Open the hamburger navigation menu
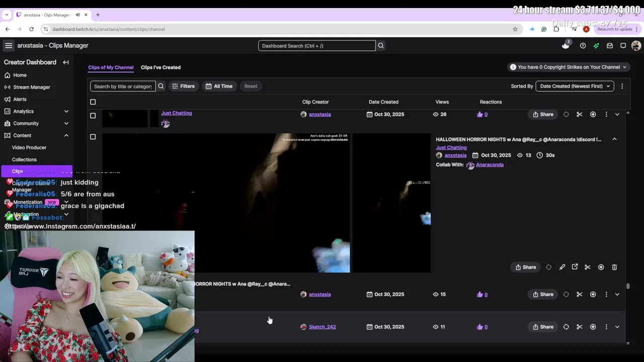The image size is (644, 362). pos(9,46)
